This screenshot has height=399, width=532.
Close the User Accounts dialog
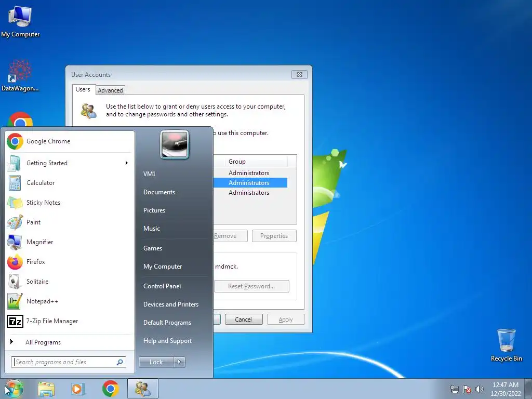299,74
